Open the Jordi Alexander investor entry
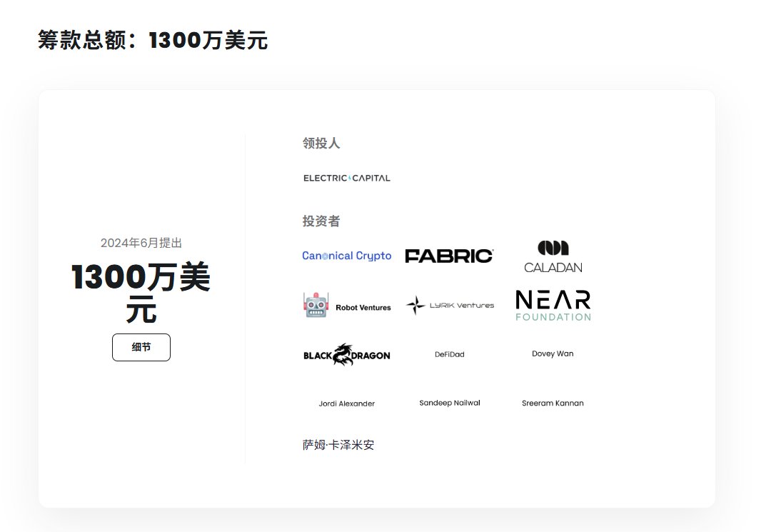 click(347, 403)
